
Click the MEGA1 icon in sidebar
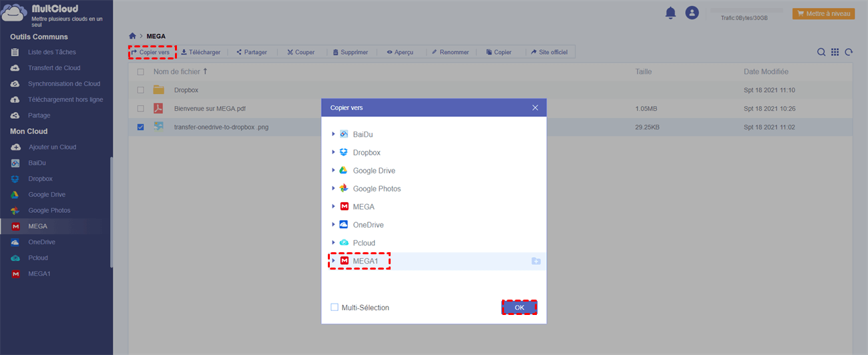click(x=15, y=274)
